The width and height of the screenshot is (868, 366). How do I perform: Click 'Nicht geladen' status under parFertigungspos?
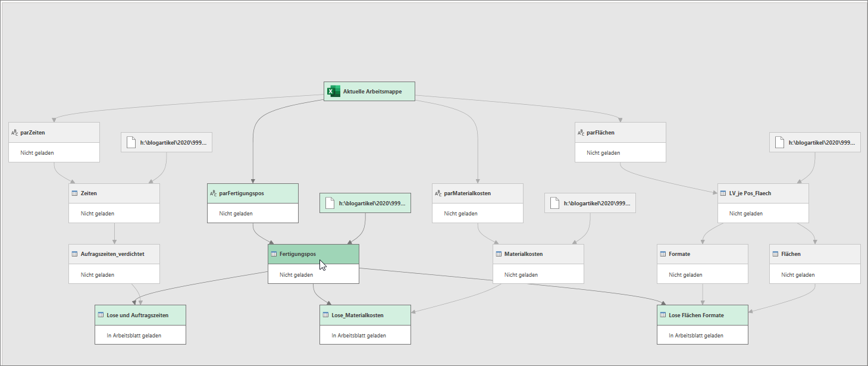pos(236,214)
